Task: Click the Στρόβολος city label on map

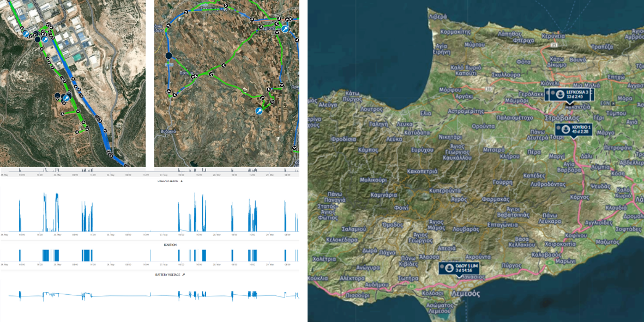Action: (563, 118)
